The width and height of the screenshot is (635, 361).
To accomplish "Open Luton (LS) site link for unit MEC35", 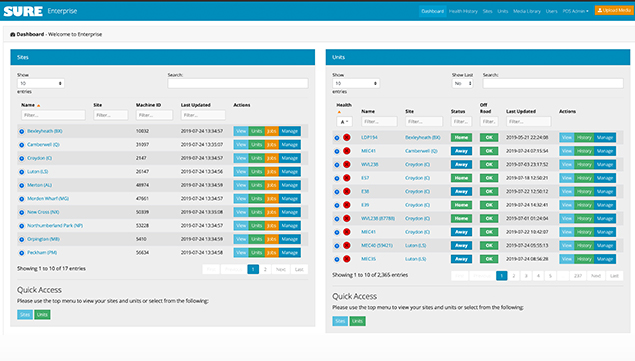I will (x=416, y=259).
